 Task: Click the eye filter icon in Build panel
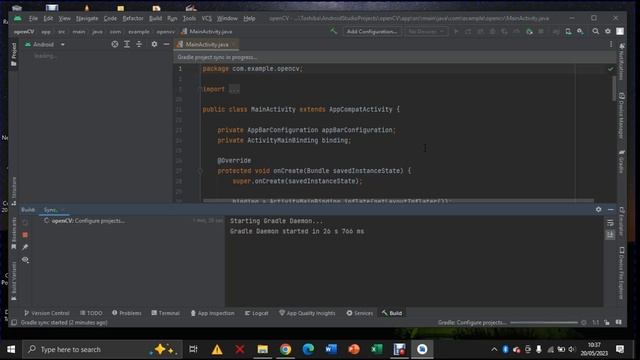(25, 260)
